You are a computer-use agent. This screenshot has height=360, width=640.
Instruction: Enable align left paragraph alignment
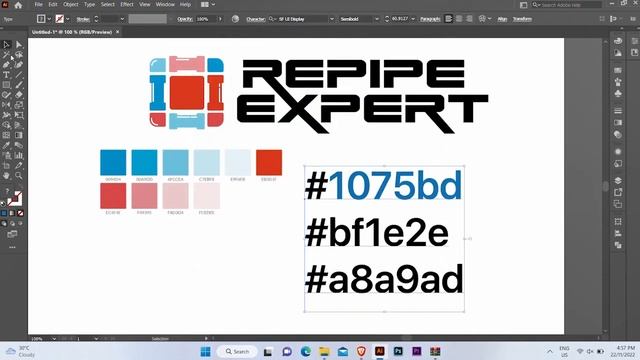pyautogui.click(x=449, y=19)
